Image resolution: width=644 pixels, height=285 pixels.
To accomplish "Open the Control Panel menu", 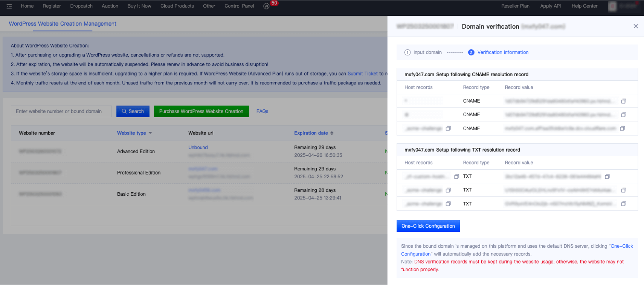I will point(239,6).
